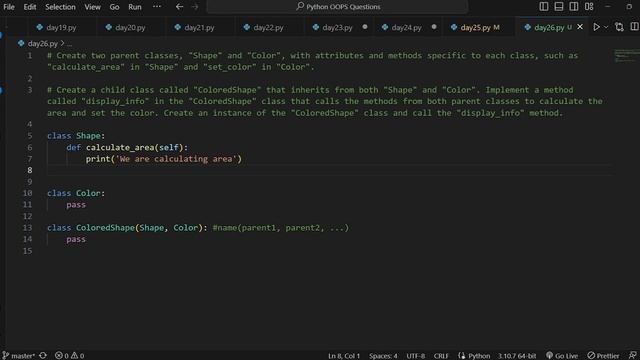The width and height of the screenshot is (640, 360).
Task: Go forward with the right arrow
Action: point(195,7)
